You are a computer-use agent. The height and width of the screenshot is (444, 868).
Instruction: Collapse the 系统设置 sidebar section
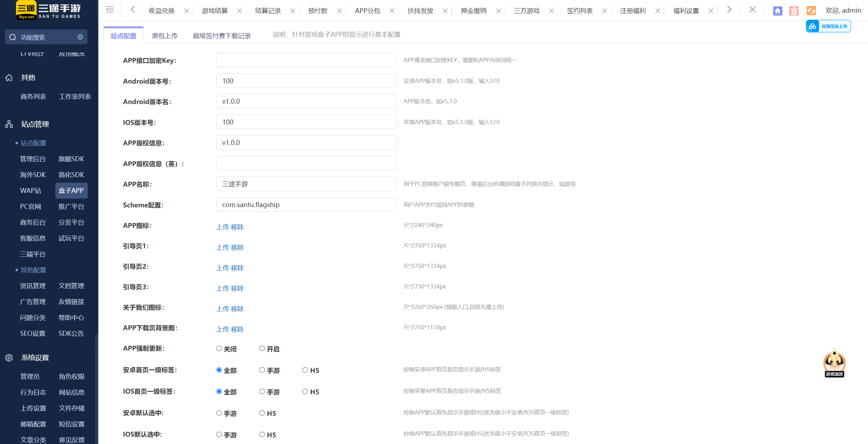35,358
